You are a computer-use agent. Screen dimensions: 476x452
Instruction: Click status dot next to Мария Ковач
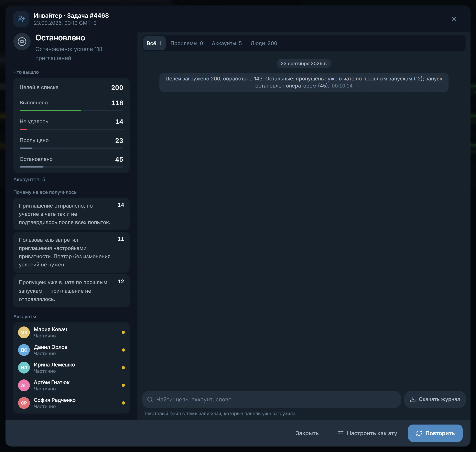pyautogui.click(x=123, y=332)
